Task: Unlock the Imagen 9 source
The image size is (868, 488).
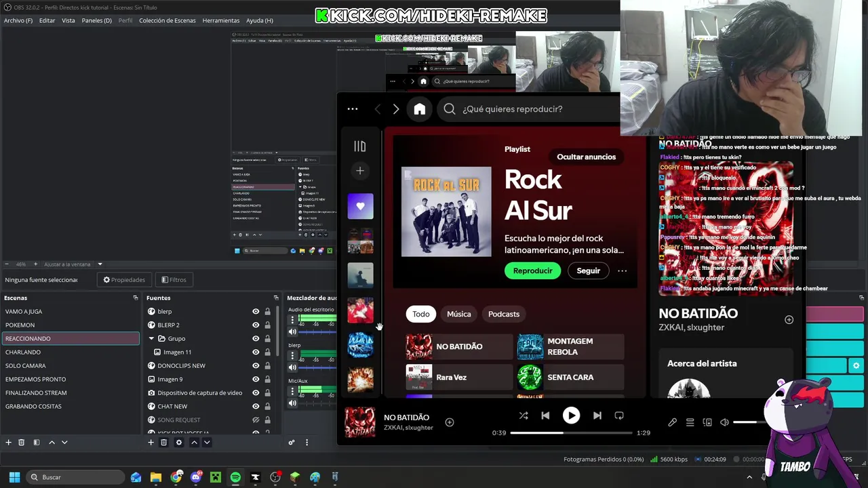Action: pos(267,380)
